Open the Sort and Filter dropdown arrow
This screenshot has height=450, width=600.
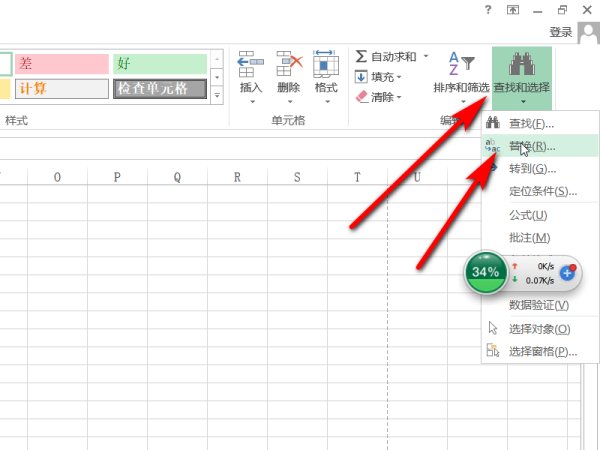tap(463, 102)
